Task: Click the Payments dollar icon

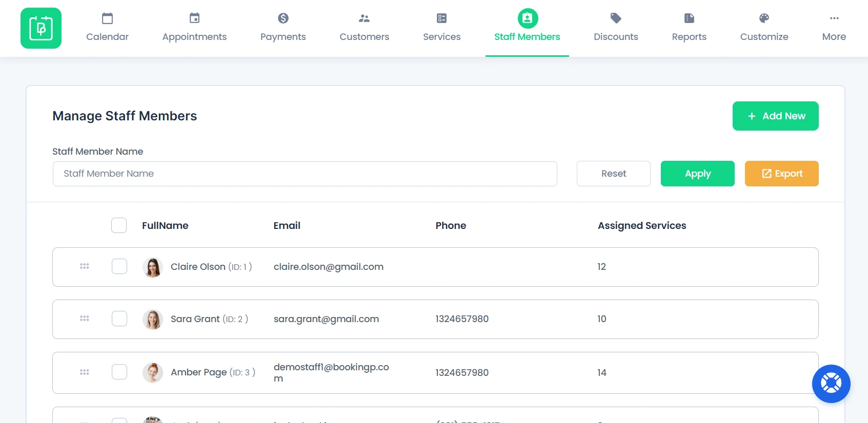Action: [x=283, y=18]
